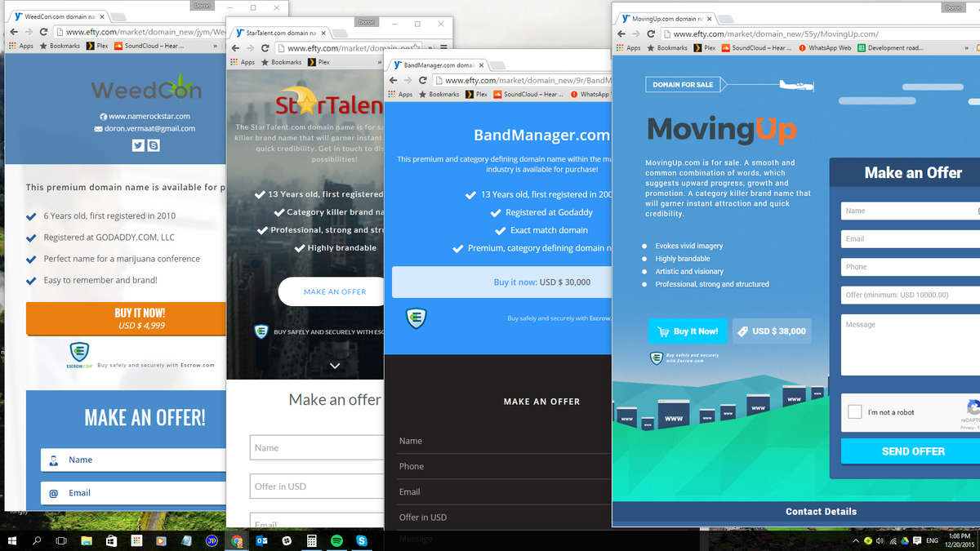Screen dimensions: 980x551
Task: Click the small Escrow shield icon in MovingUp window
Action: [x=656, y=358]
